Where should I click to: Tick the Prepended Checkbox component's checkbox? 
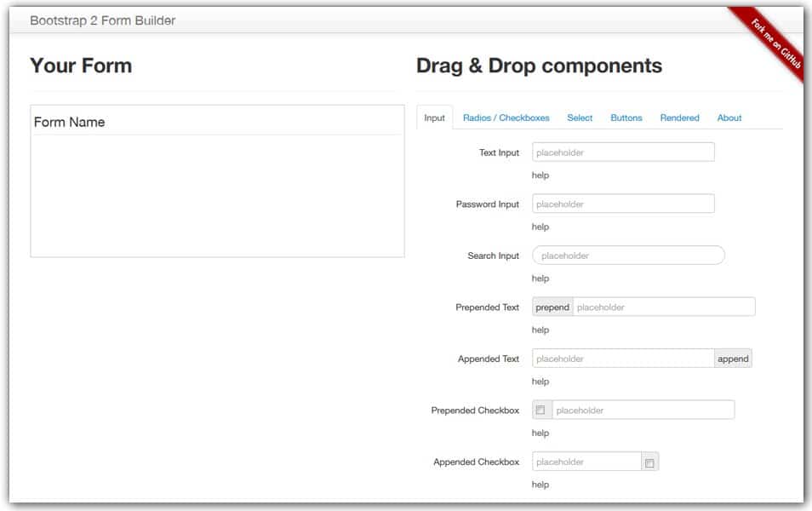point(540,410)
